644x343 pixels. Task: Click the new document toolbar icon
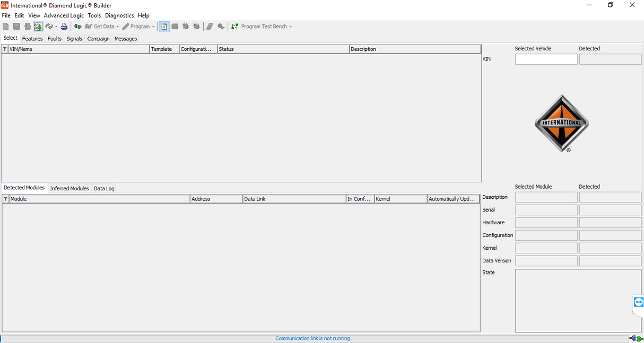click(6, 26)
